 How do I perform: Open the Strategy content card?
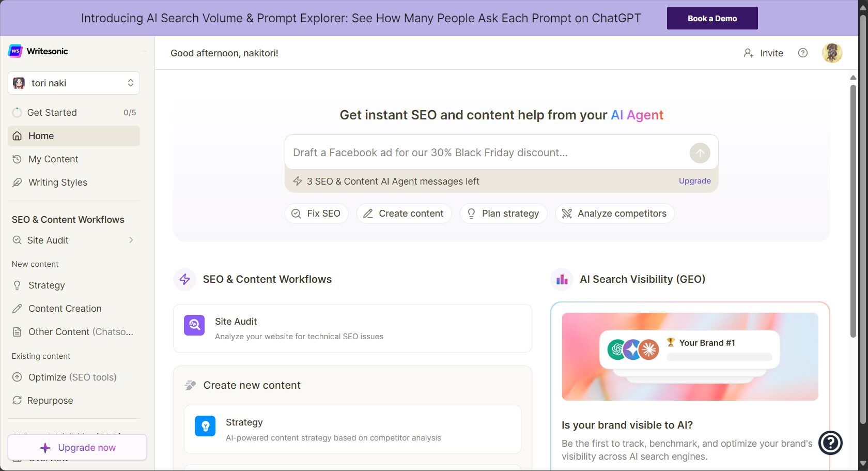tap(352, 430)
